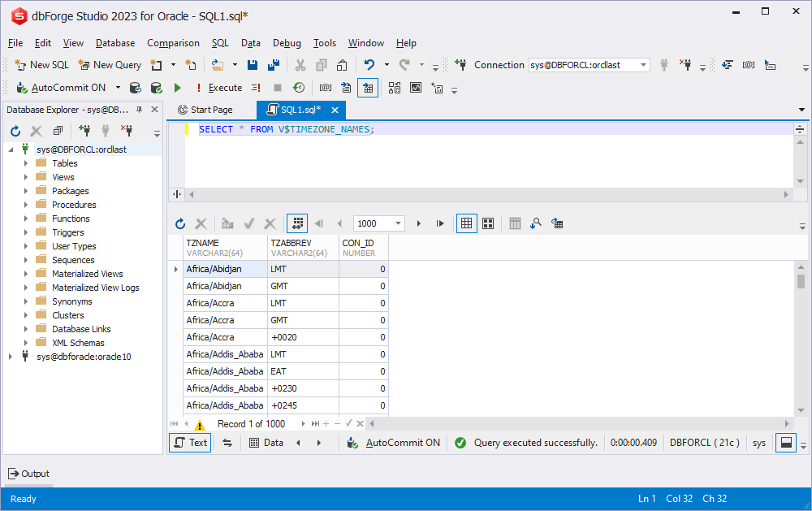Open the File menu

15,43
